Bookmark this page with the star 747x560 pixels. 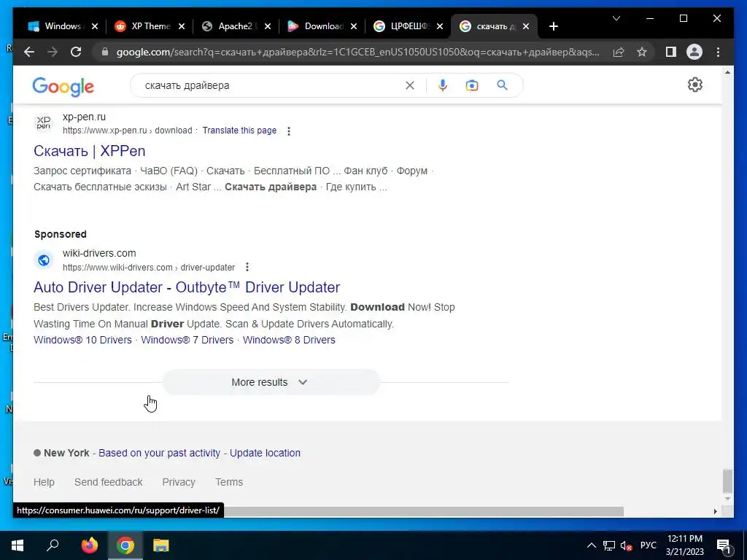(642, 52)
